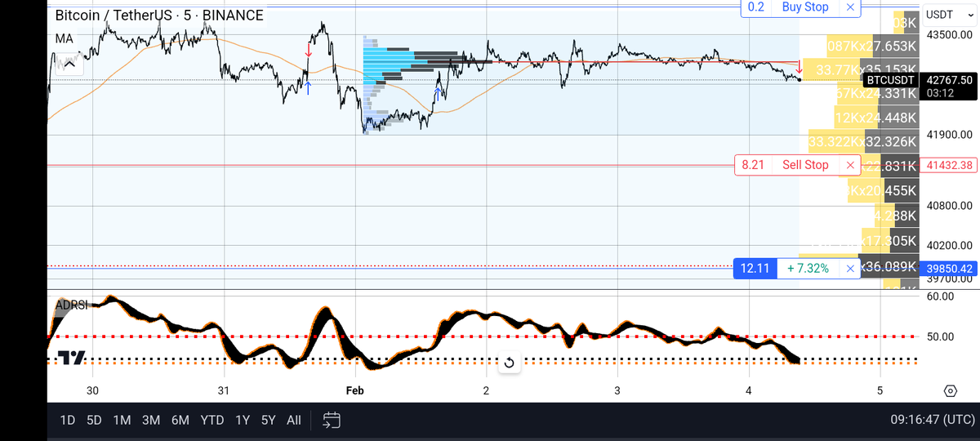Click the position price 39850.42 tag
Image resolution: width=980 pixels, height=441 pixels.
coord(949,268)
